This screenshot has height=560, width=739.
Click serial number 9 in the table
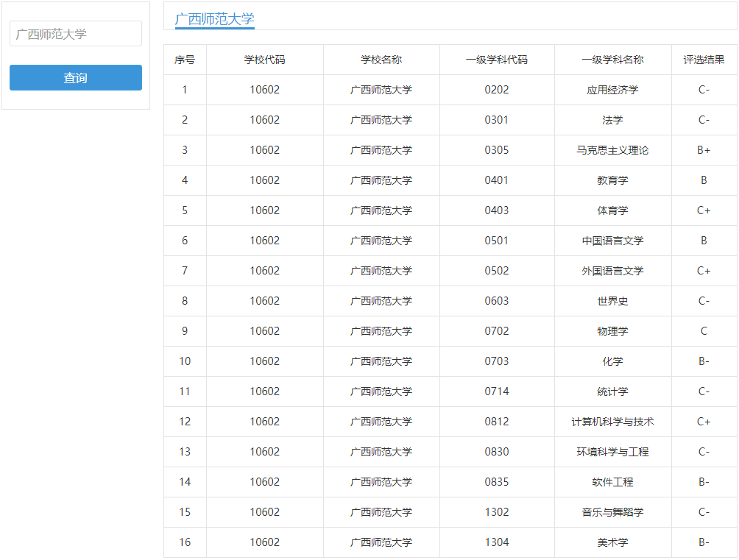(x=185, y=331)
